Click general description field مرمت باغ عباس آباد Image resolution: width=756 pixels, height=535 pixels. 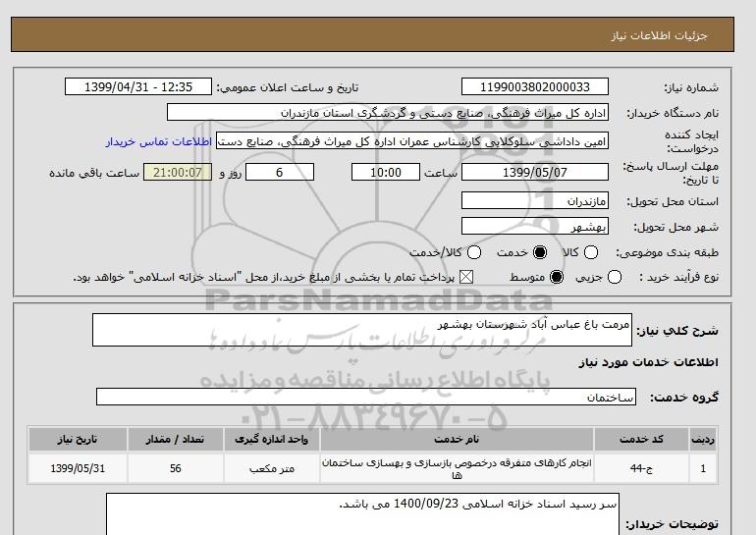point(362,330)
